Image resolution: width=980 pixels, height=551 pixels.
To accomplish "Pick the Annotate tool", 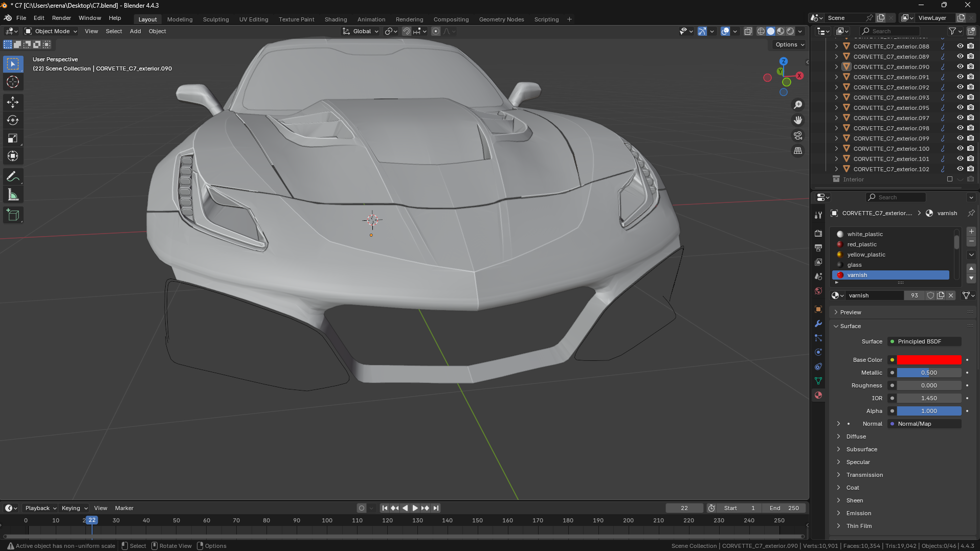I will pos(13,177).
